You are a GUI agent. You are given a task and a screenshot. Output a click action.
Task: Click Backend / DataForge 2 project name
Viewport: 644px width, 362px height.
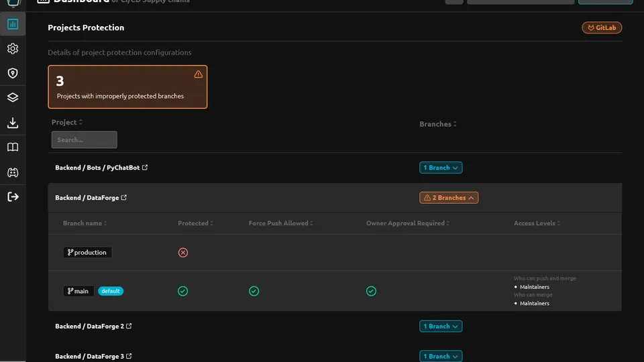(89, 326)
